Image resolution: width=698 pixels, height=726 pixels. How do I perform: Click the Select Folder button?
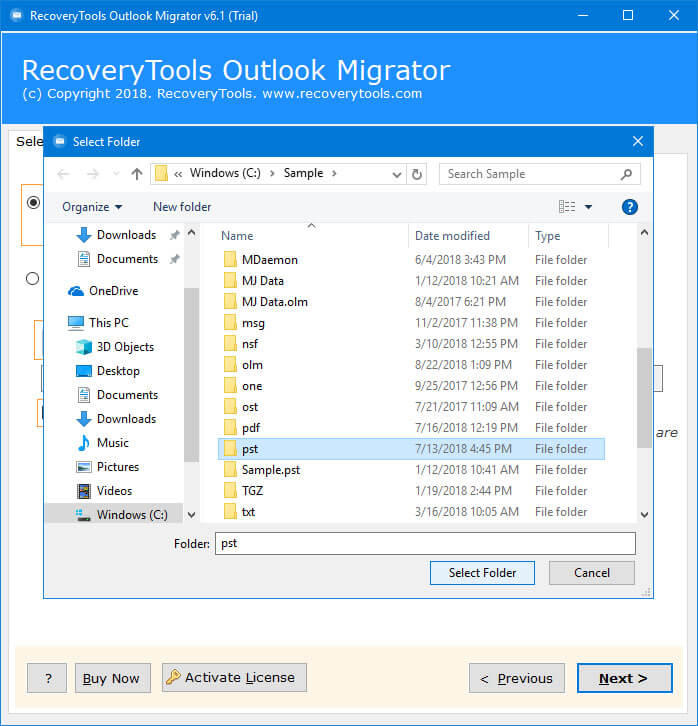(x=482, y=573)
